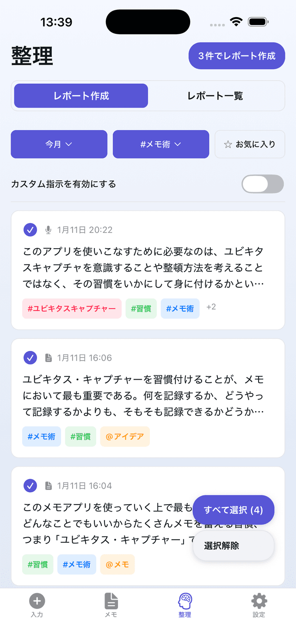The image size is (296, 644).
Task: Tap the star icon next to お気に入り
Action: tap(228, 144)
